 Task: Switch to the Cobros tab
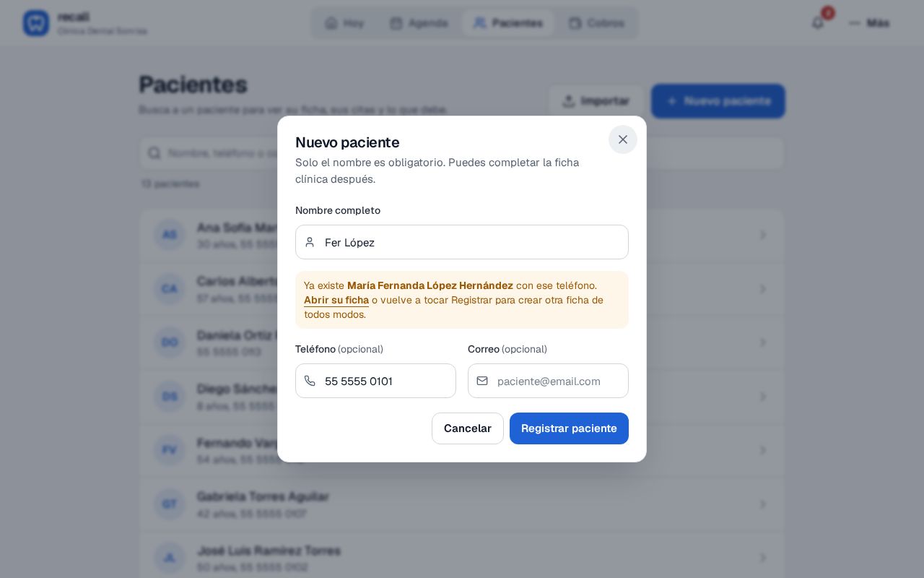[x=596, y=23]
